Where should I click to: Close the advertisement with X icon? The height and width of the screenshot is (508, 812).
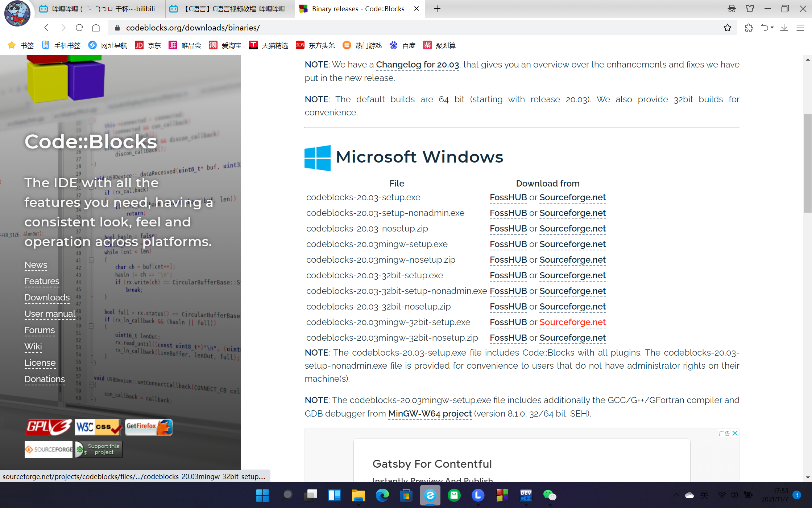click(735, 433)
